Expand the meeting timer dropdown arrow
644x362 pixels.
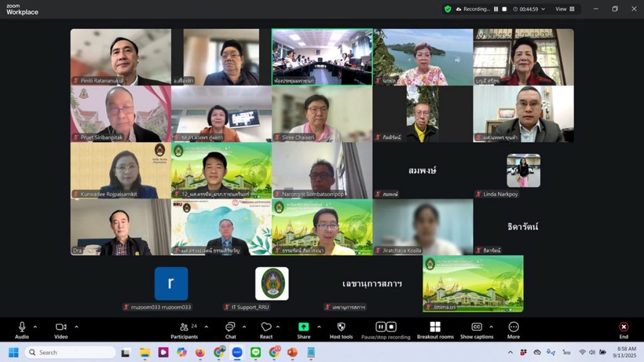545,9
